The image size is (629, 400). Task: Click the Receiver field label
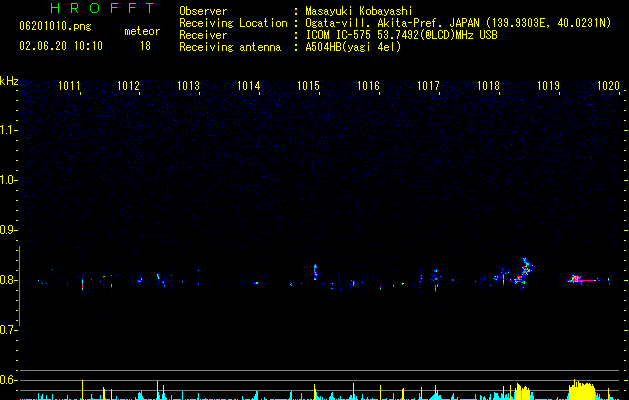(x=203, y=35)
